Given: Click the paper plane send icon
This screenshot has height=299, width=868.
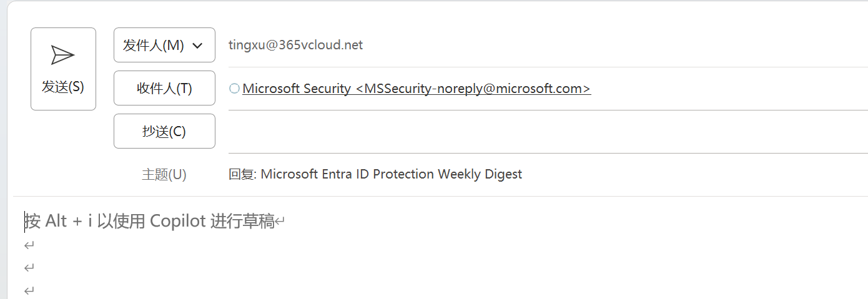Looking at the screenshot, I should coord(62,55).
